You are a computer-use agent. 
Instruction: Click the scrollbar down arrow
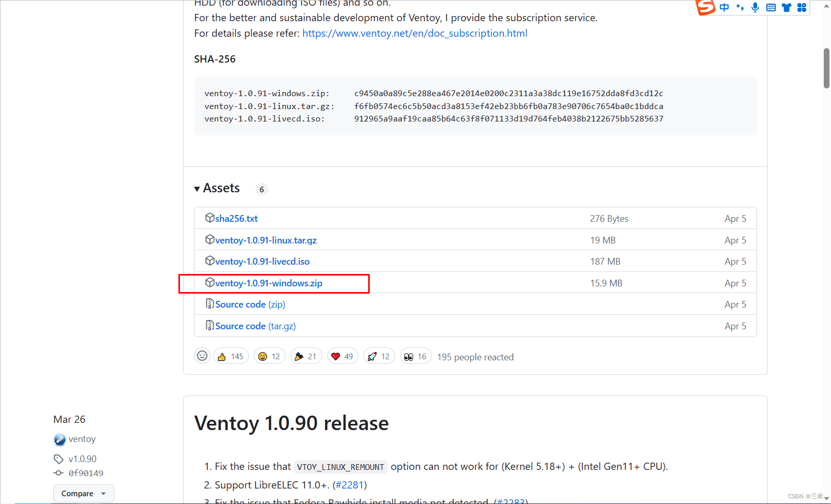coord(826,499)
